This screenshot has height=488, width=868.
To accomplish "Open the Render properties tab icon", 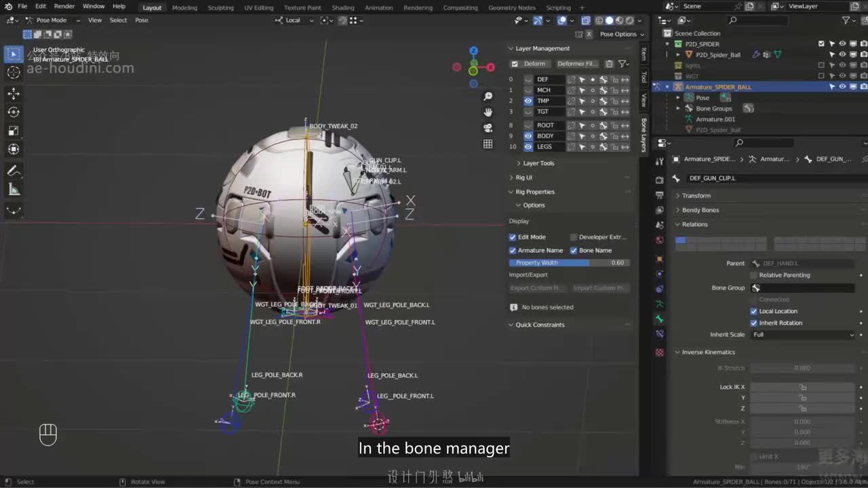I will [x=659, y=180].
